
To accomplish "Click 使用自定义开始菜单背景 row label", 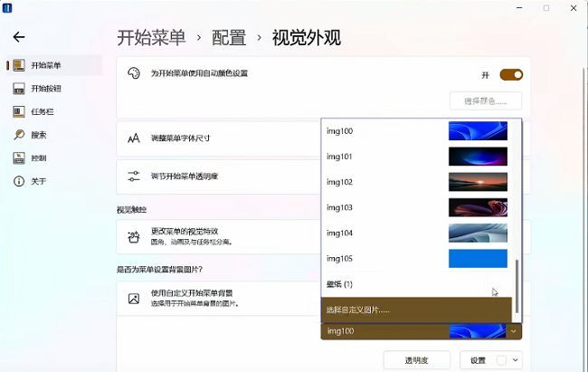I will tap(192, 293).
